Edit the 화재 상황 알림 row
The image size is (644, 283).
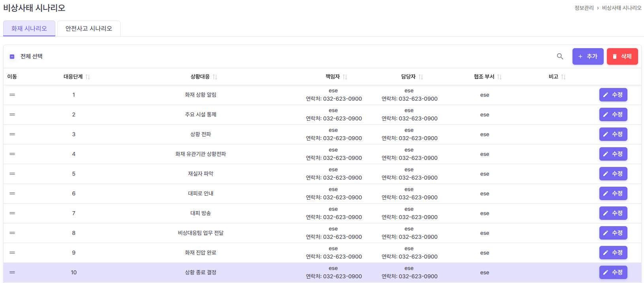pos(613,95)
